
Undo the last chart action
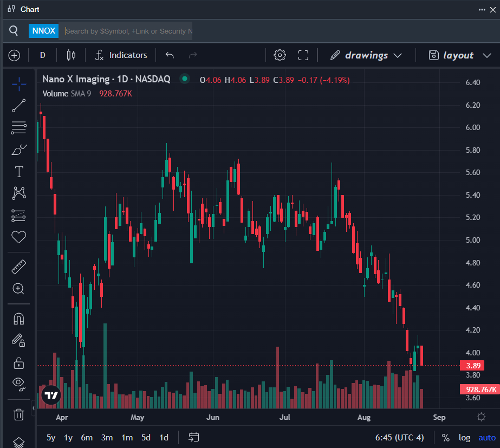pos(170,55)
